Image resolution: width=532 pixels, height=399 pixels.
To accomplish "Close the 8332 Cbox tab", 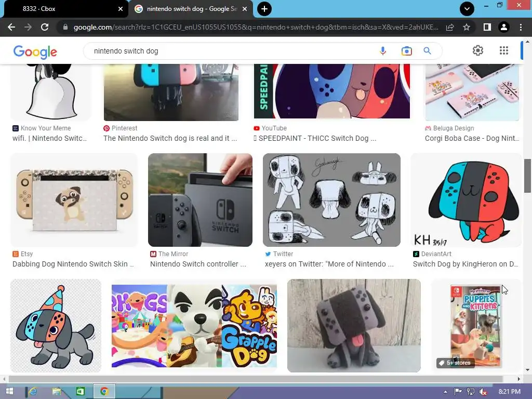I will click(x=121, y=9).
